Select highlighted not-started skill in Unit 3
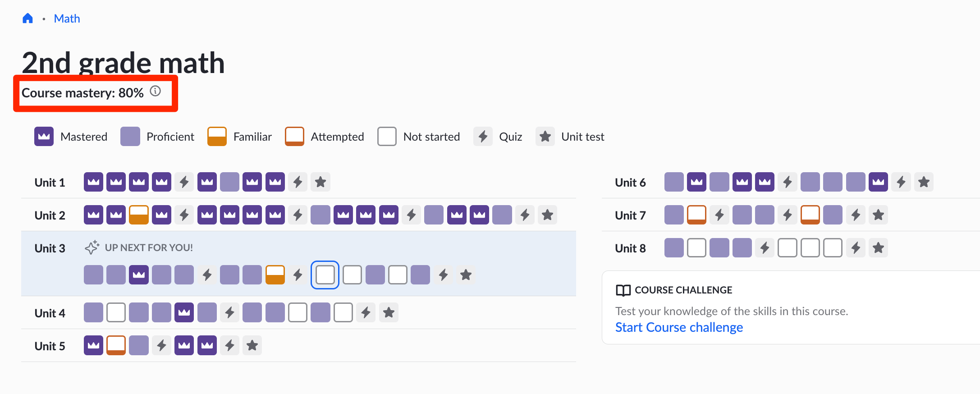Image resolution: width=980 pixels, height=394 pixels. pyautogui.click(x=325, y=275)
